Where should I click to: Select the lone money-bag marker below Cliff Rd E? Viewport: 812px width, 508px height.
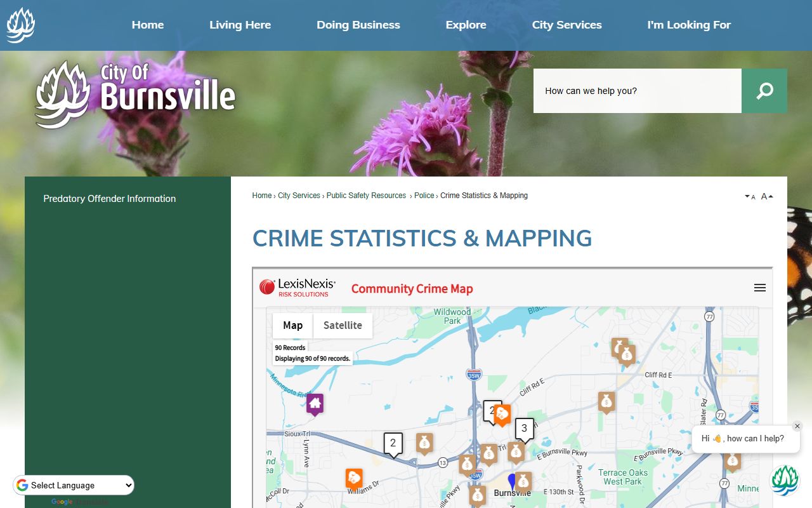606,402
